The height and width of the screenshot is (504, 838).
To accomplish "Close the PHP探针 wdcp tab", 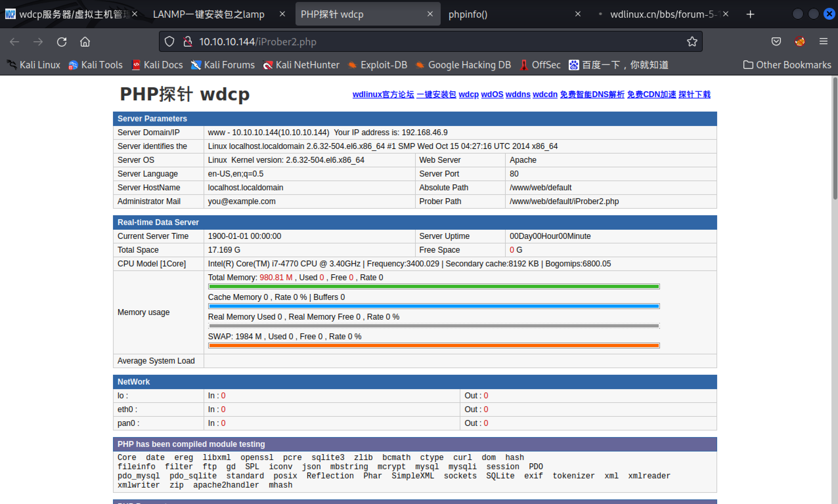I will click(x=430, y=14).
